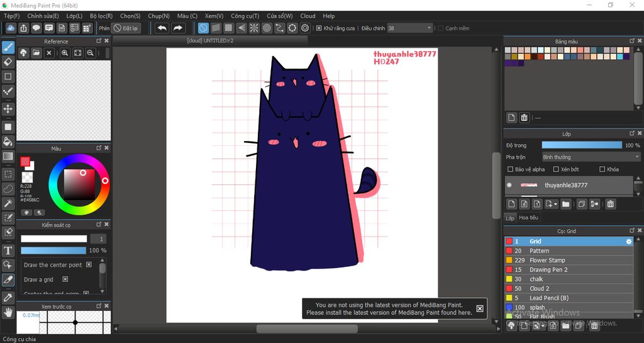Screen dimensions: 644x343
Task: Select the Text tool
Action: [x=8, y=250]
